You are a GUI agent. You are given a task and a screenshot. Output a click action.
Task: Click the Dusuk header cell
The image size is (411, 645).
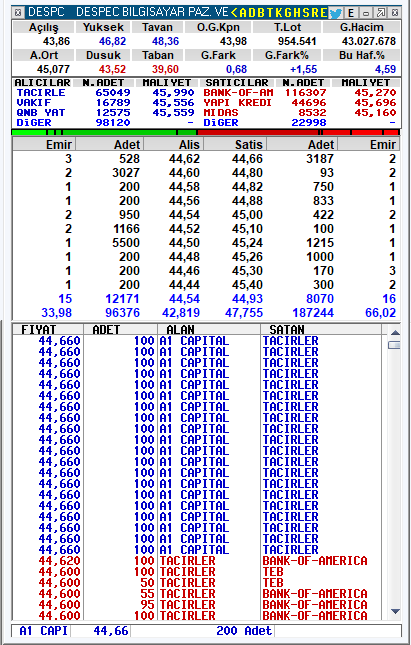(x=103, y=55)
